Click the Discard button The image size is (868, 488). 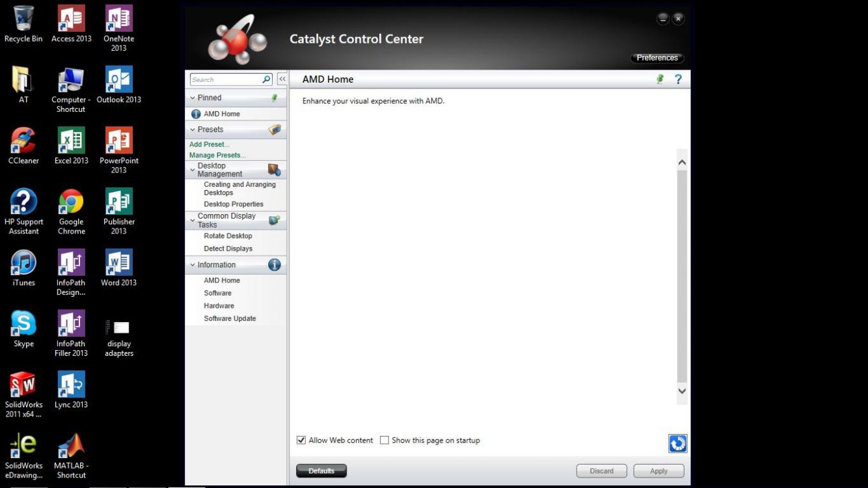[602, 471]
